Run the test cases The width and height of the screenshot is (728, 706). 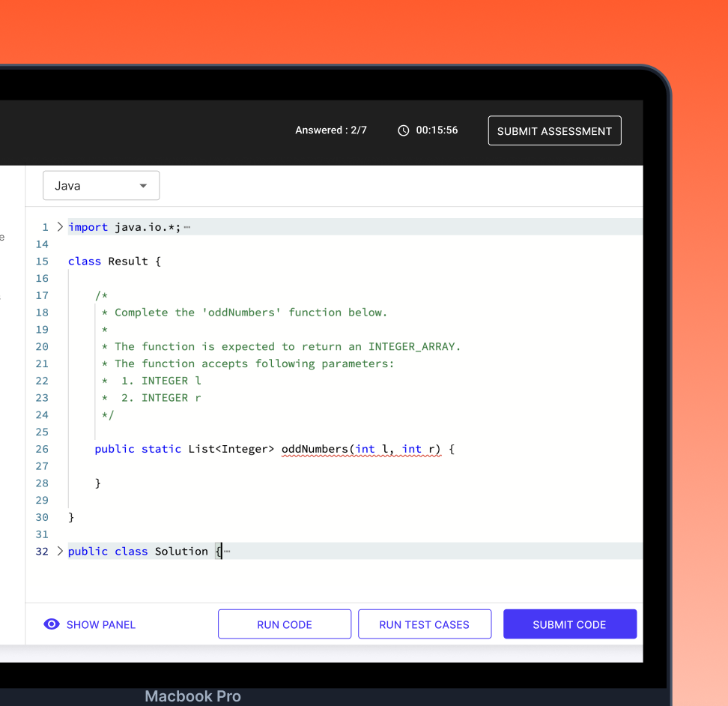(424, 624)
